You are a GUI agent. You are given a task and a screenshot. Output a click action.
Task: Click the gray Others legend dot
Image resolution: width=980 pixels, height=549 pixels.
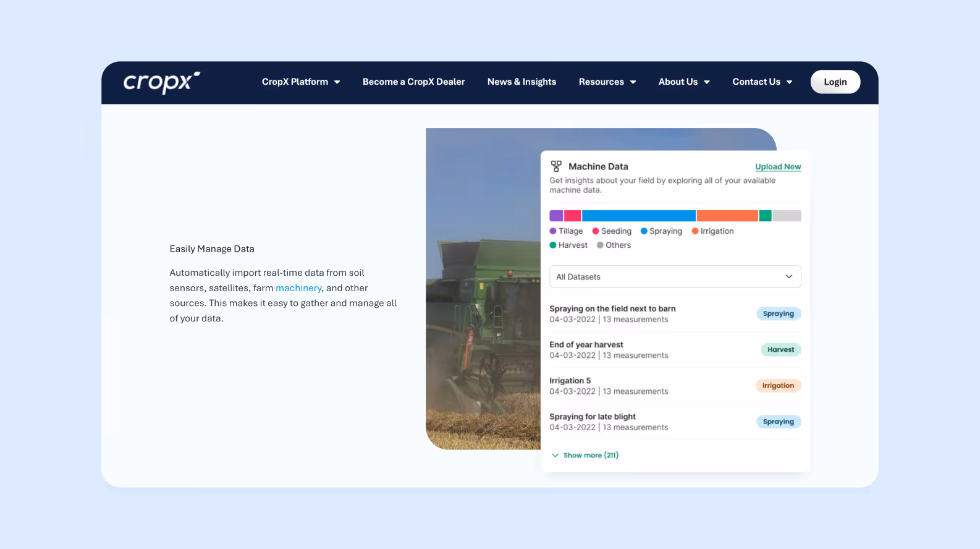600,245
